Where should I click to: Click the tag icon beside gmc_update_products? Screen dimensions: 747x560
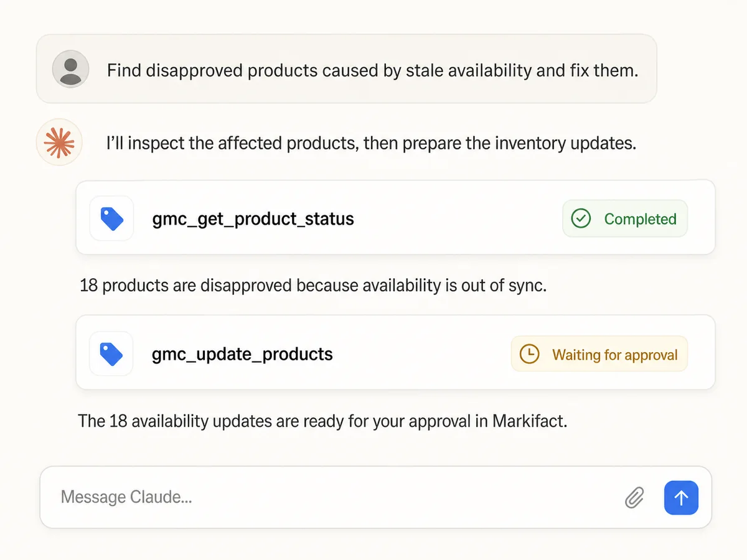pyautogui.click(x=112, y=353)
